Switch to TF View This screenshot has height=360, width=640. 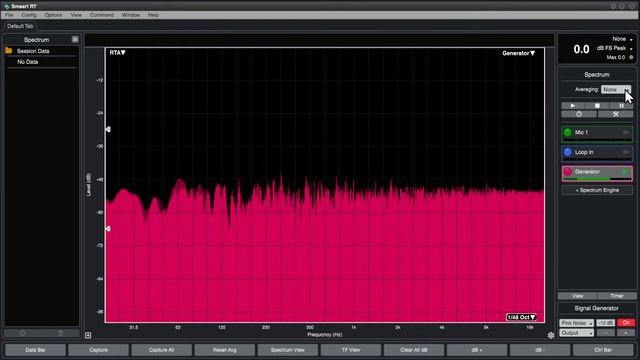[x=351, y=350]
